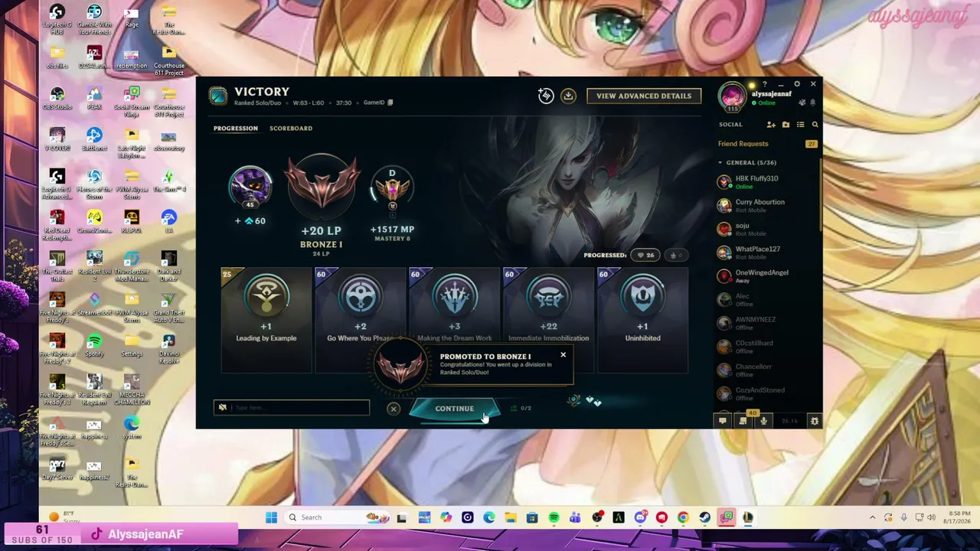Select friend soju in list
Image resolution: width=980 pixels, height=551 pixels.
(767, 229)
